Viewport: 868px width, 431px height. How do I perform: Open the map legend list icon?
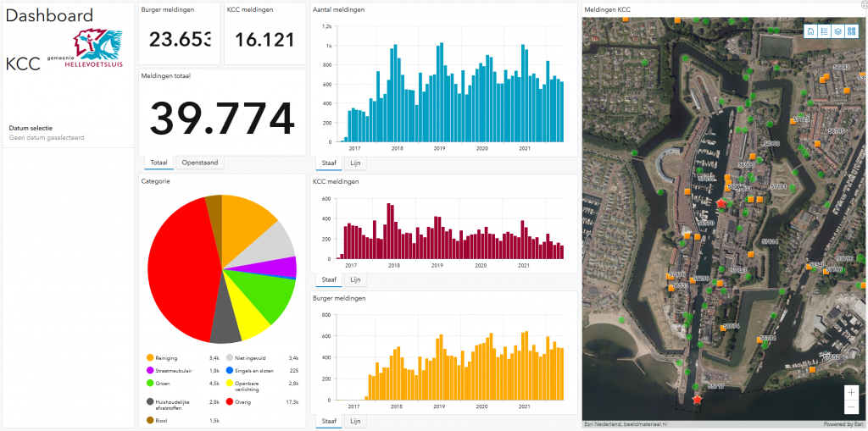[824, 31]
